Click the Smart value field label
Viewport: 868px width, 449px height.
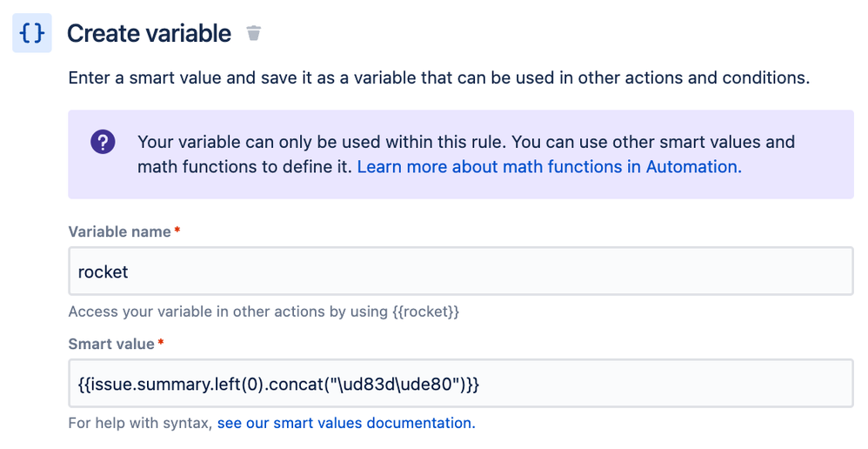[111, 344]
